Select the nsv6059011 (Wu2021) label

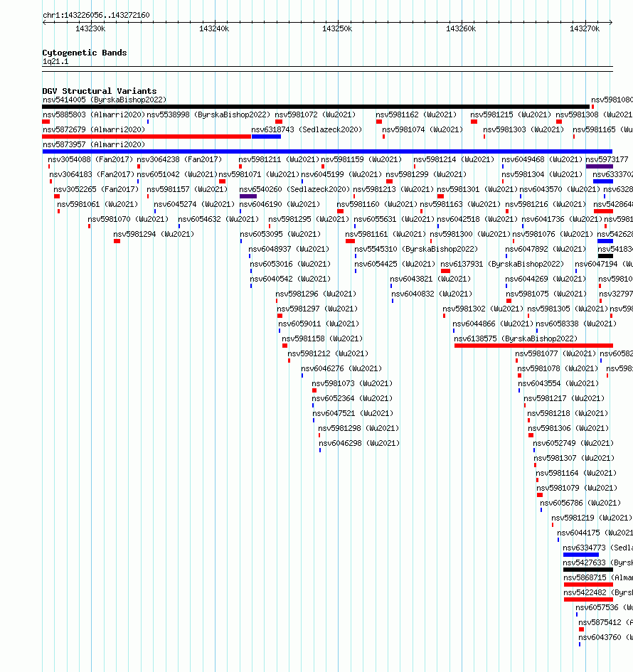tap(319, 324)
